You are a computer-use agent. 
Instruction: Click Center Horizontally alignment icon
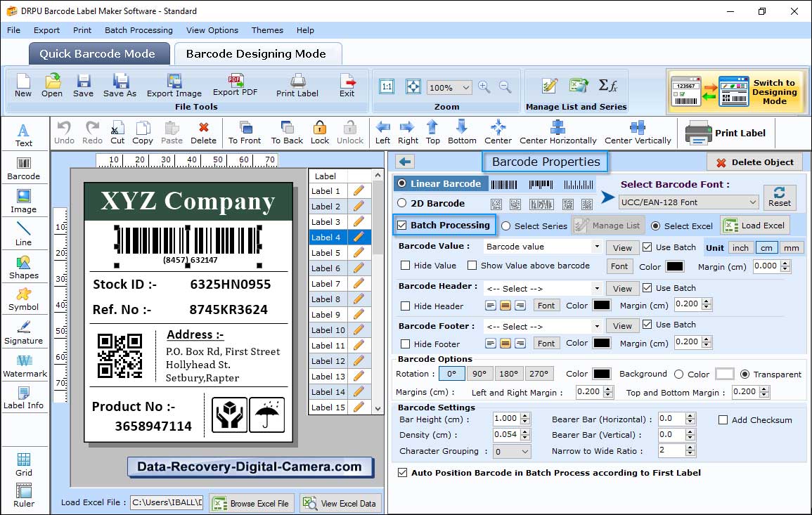558,133
